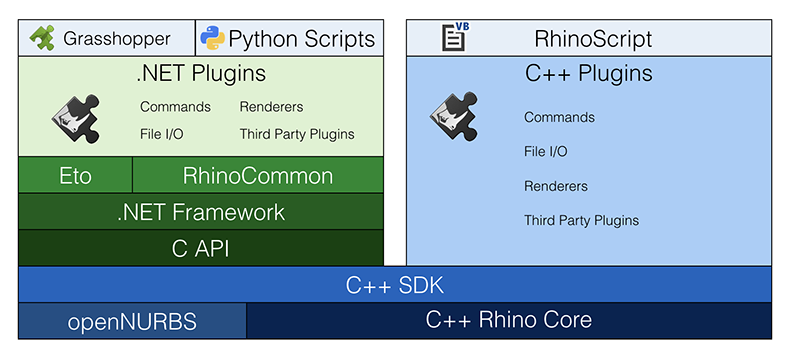Click the C++ SDK bar
This screenshot has height=361, width=790.
395,285
